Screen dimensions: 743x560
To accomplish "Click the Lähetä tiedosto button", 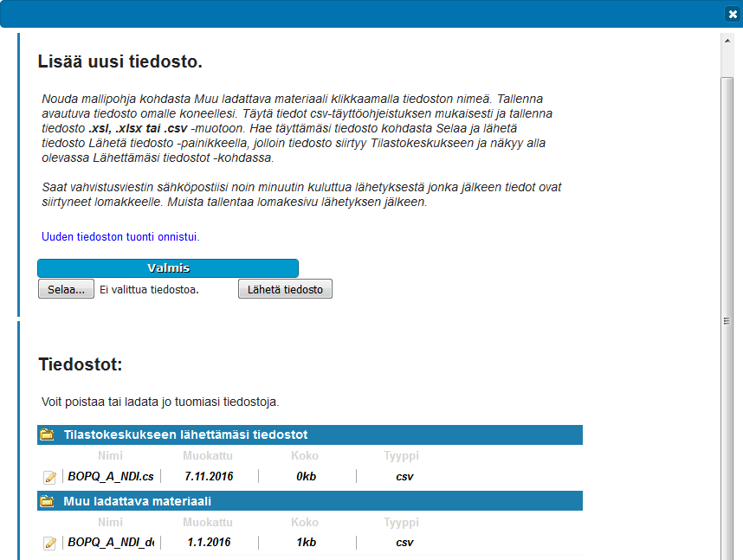I will [285, 289].
